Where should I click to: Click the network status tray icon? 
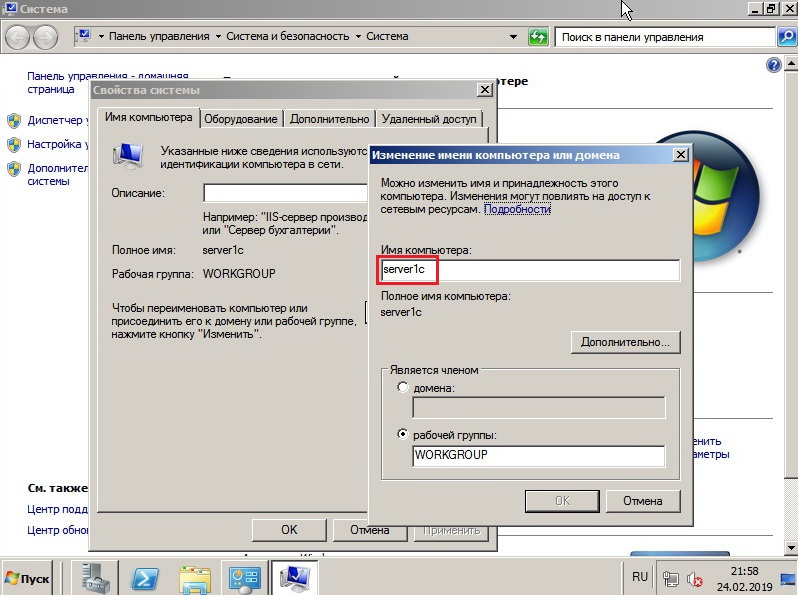[x=672, y=578]
